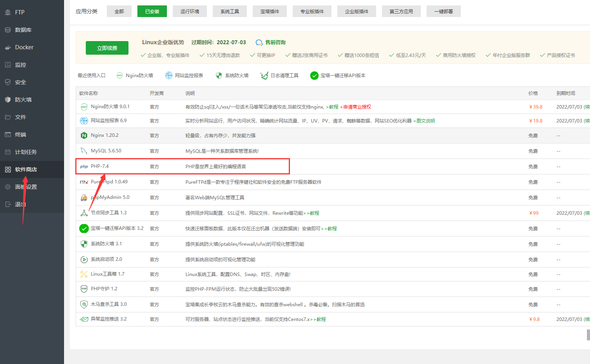Screen dimensions: 590x364
Task: Click the 文件 folder sidebar icon
Action: (8, 117)
